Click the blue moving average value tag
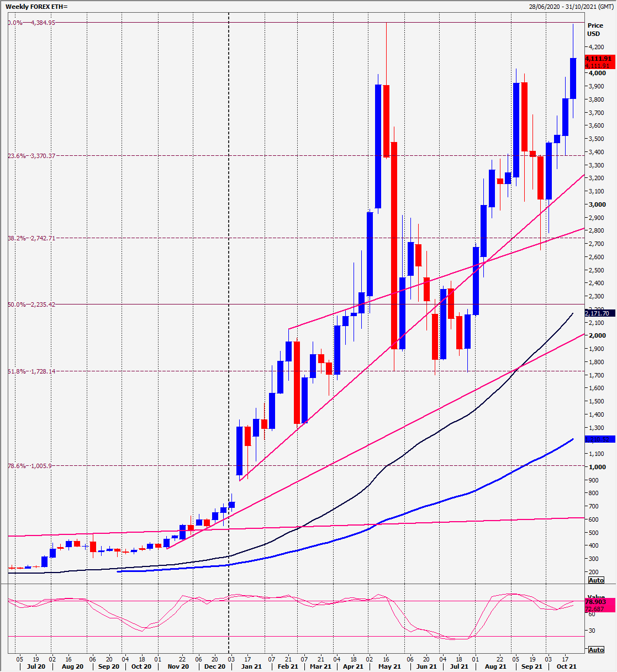 (600, 440)
